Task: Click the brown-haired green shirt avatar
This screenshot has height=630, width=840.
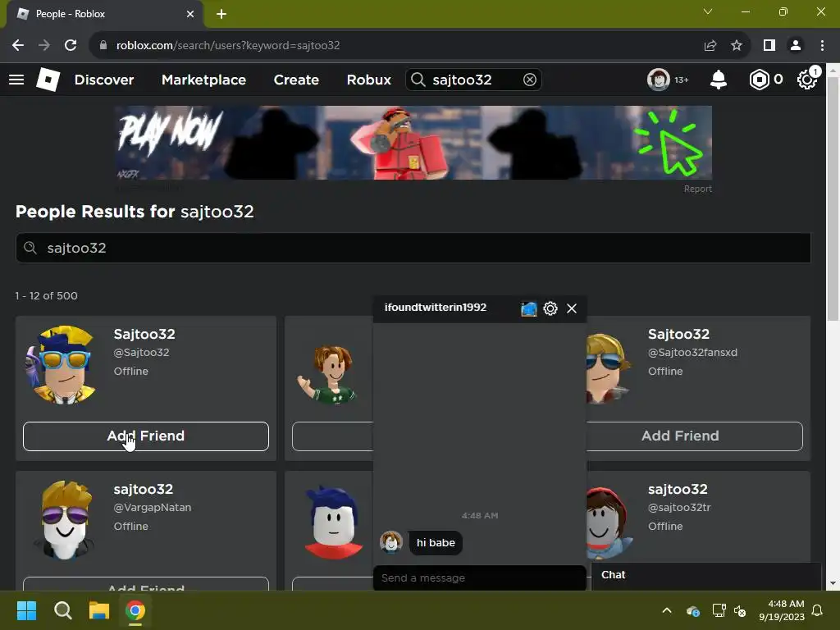Action: (330, 373)
